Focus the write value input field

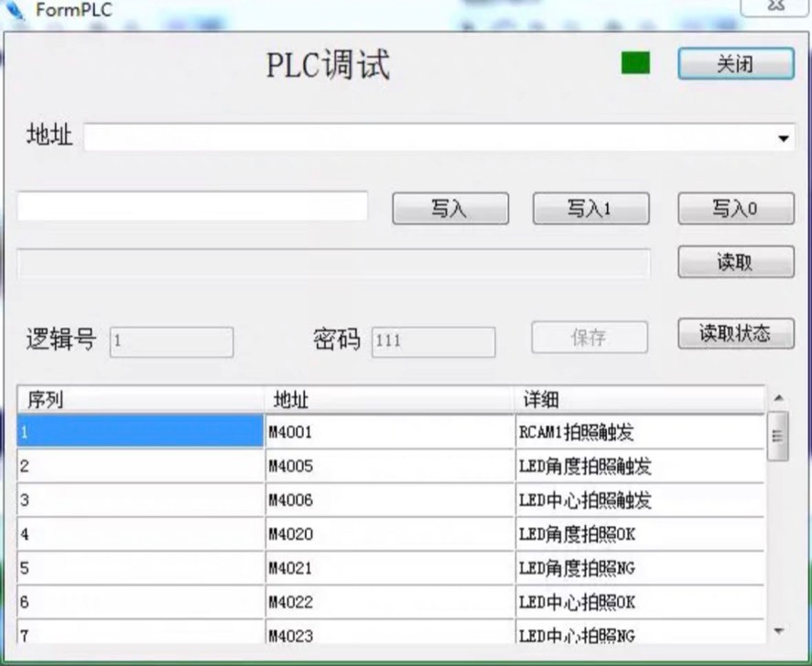[192, 206]
